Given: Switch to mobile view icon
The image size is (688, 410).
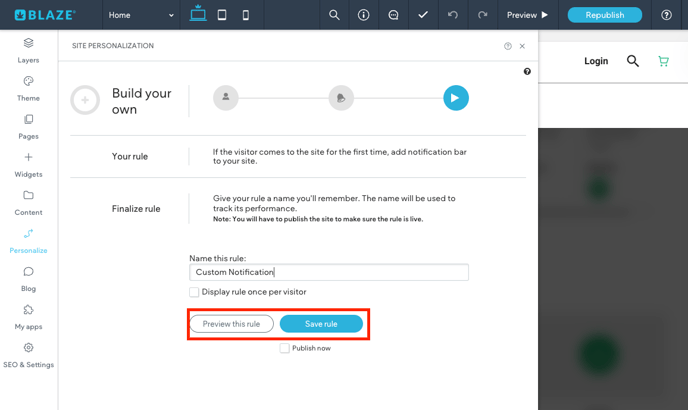Looking at the screenshot, I should (246, 15).
